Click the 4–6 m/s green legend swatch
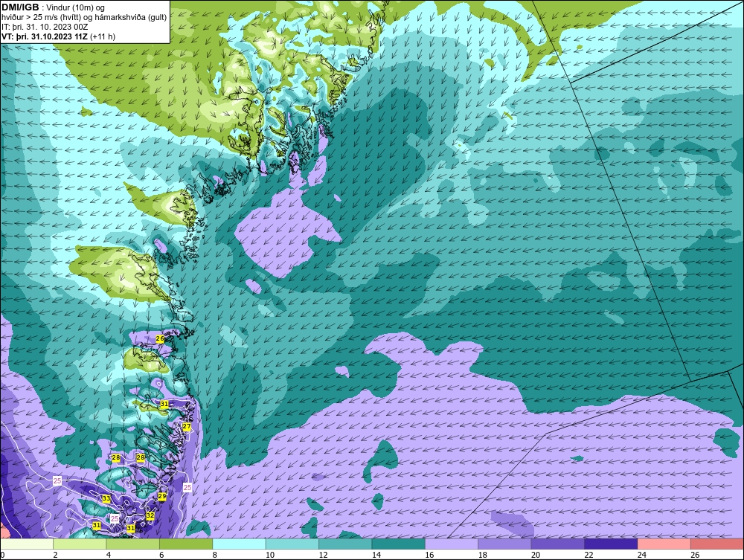Screen dimensions: 744x560 click(133, 544)
